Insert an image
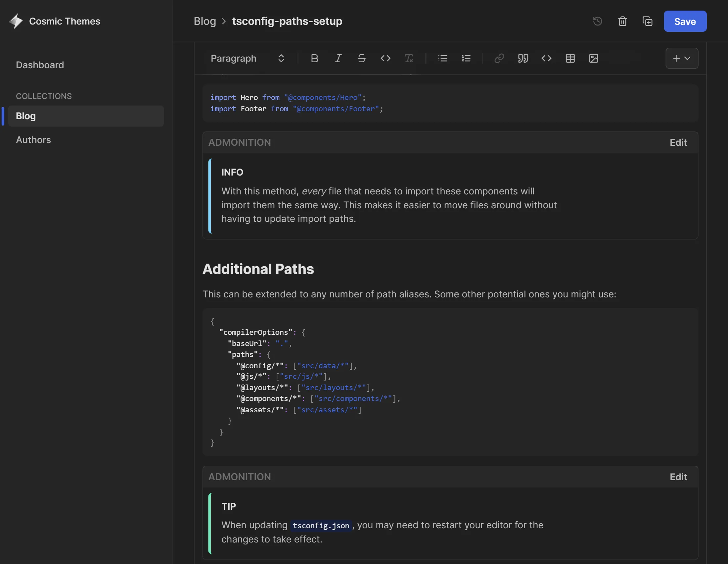 pos(593,58)
